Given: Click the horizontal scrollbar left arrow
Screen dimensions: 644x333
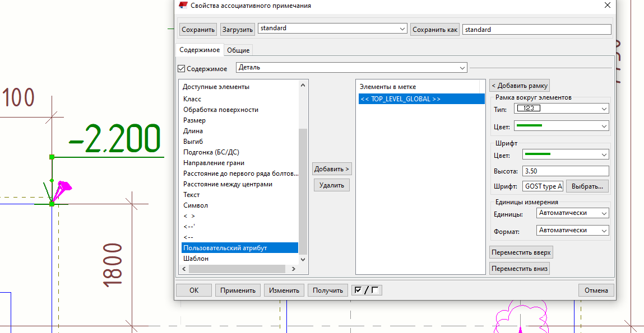Looking at the screenshot, I should 184,269.
